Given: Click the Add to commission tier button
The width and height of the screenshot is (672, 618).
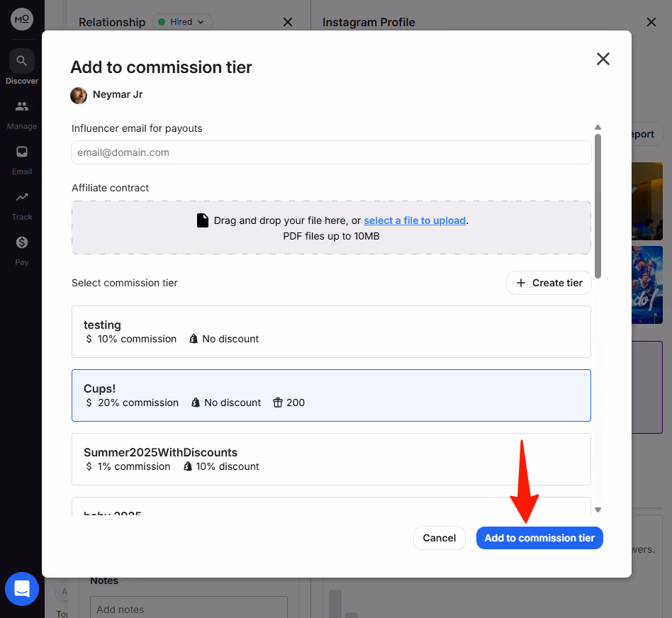Looking at the screenshot, I should [539, 538].
